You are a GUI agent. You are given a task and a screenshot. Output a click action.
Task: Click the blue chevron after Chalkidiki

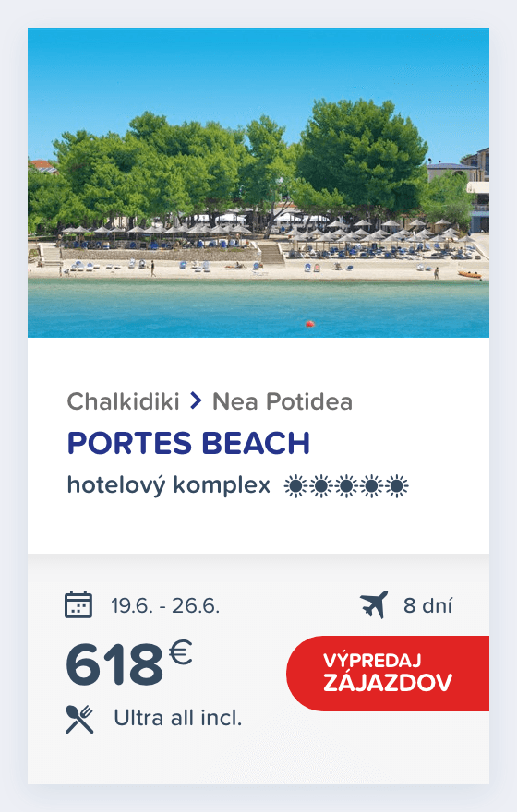point(196,400)
